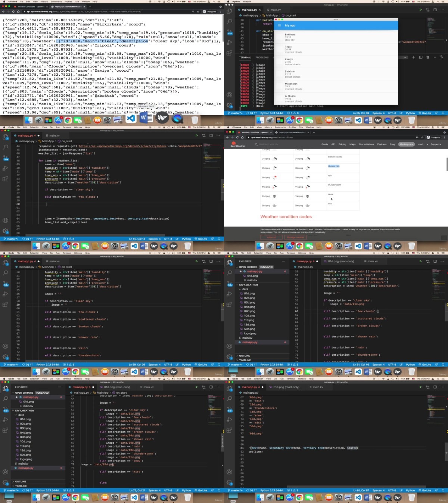Screen dimensions: 448x503
Task: Launch the large Word icon below the JSON window
Action: click(146, 118)
